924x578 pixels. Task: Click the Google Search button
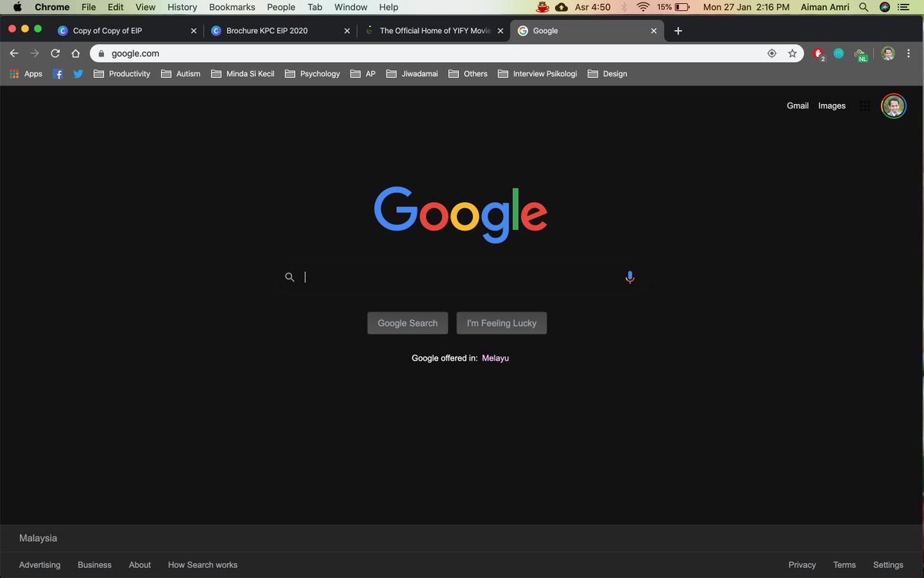[407, 323]
